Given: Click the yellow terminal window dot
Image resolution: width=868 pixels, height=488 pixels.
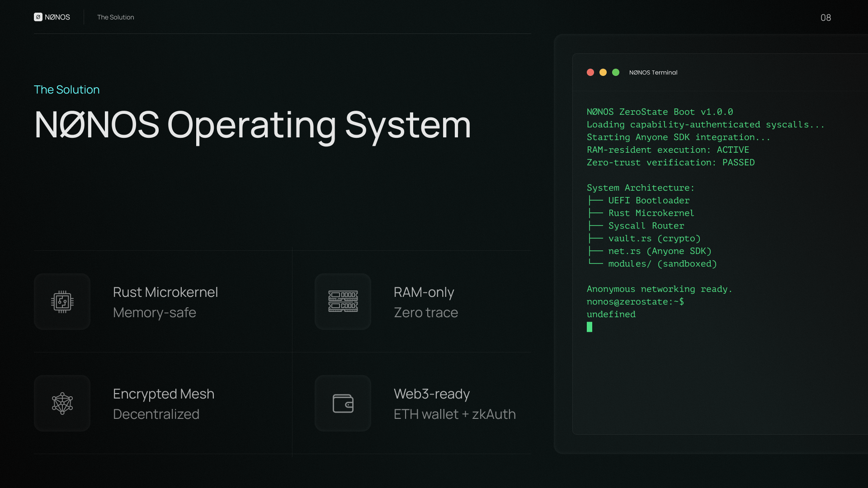Looking at the screenshot, I should click(603, 72).
